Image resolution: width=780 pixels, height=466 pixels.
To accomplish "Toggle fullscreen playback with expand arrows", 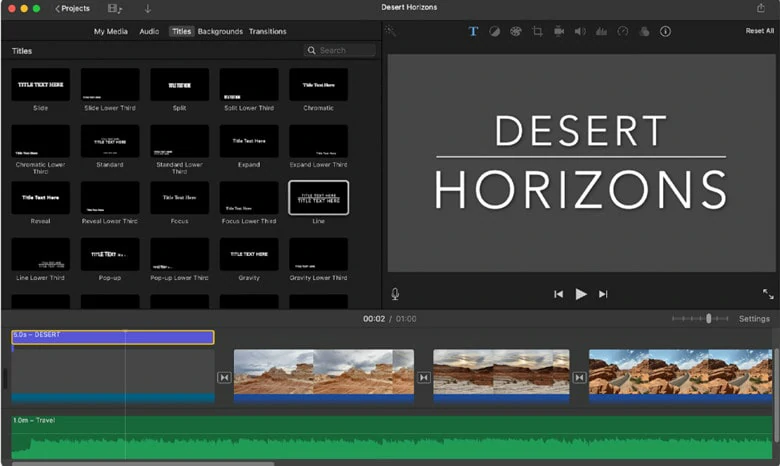I will (768, 294).
